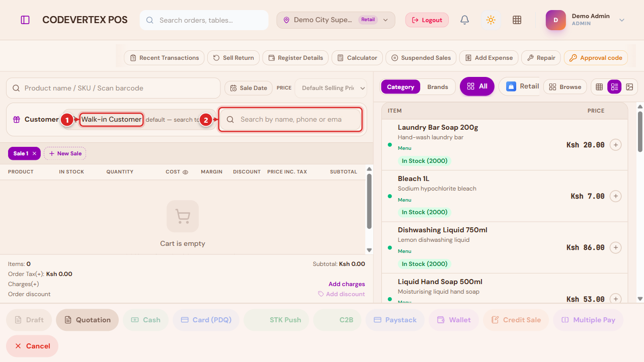Open Recent Transactions
This screenshot has width=644, height=362.
click(165, 58)
